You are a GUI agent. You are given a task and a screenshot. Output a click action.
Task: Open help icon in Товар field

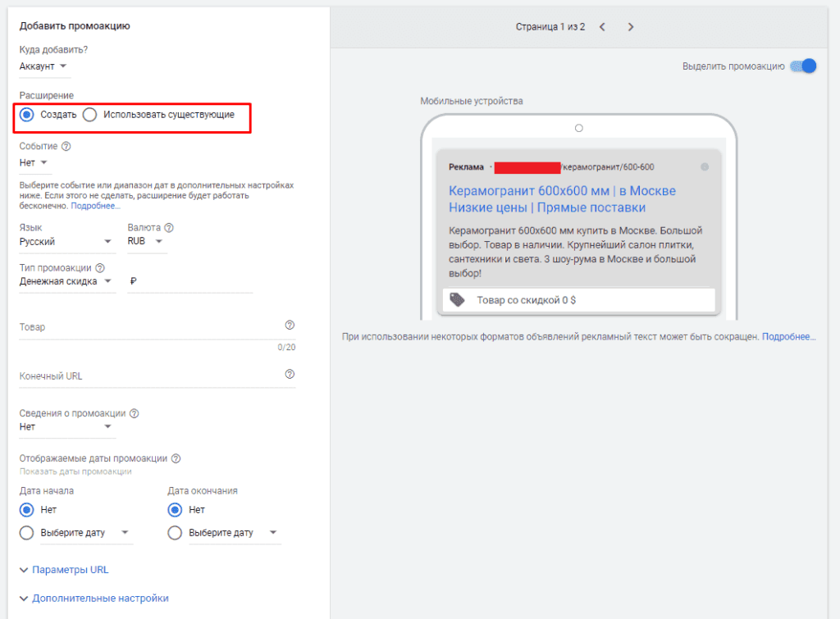coord(290,325)
